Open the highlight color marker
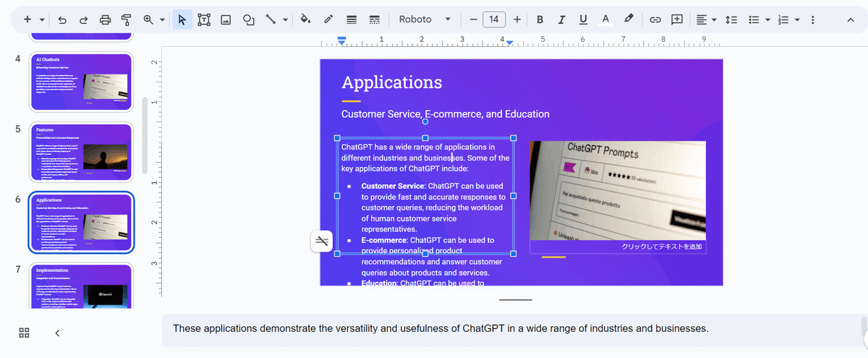 (x=629, y=20)
